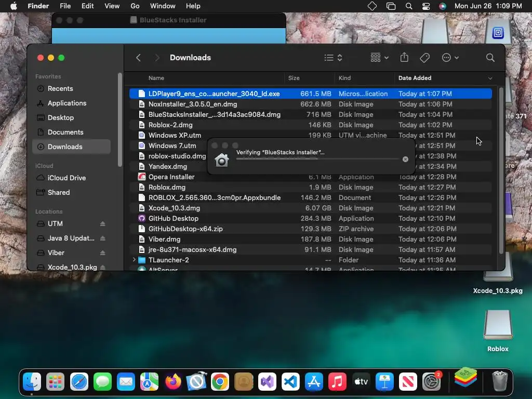Open Messages from the Dock
Viewport: 532px width, 399px height.
coord(102,382)
